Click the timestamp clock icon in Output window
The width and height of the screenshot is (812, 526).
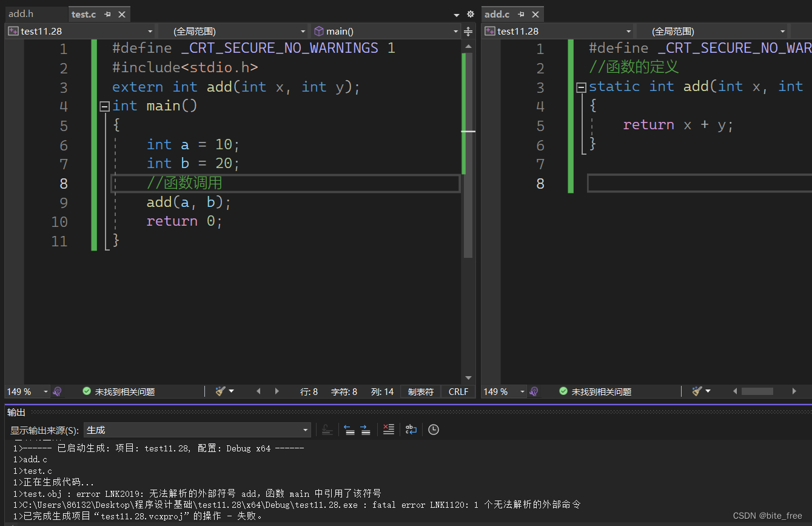[x=433, y=430]
